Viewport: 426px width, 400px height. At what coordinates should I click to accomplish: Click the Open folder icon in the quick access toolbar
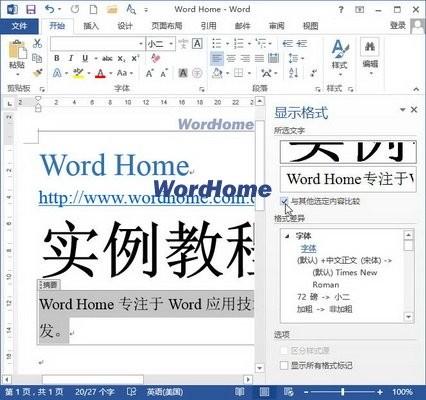[112, 10]
